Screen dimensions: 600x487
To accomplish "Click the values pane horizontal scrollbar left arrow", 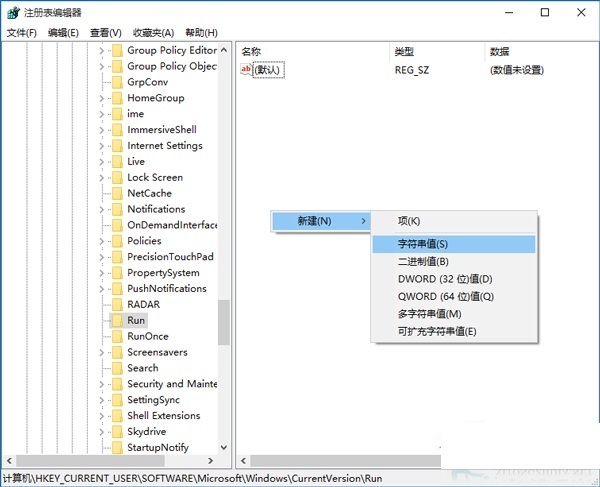I will tap(243, 461).
